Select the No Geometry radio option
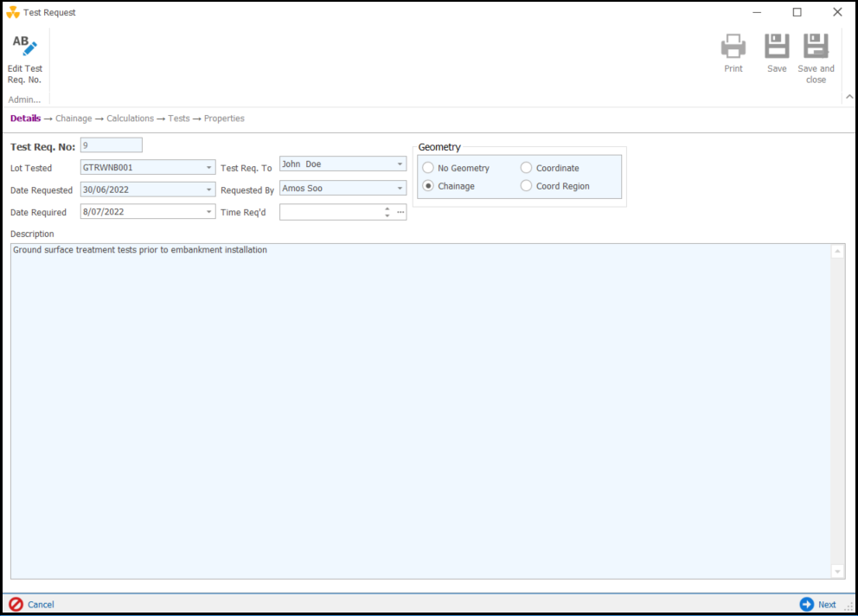 click(428, 168)
